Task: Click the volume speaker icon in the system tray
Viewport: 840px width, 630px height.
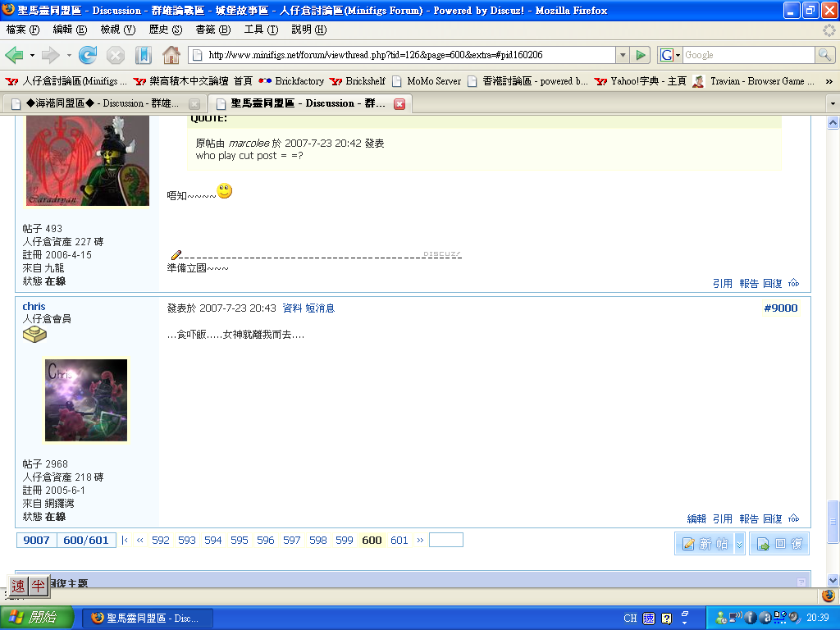Action: 792,617
